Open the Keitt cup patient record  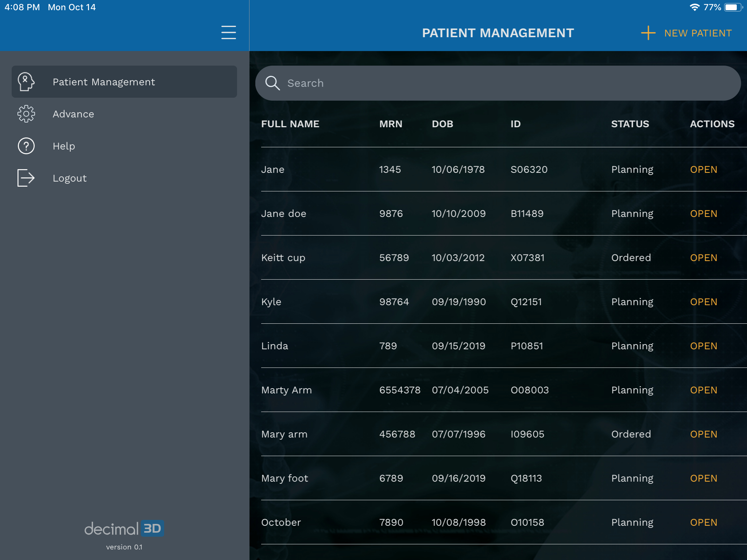(x=703, y=258)
